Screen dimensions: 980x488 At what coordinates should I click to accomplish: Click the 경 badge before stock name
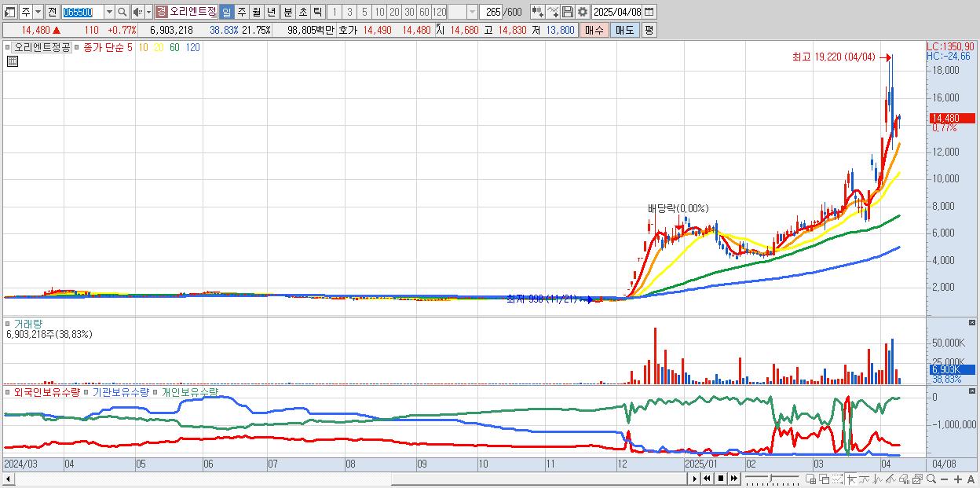pos(161,12)
